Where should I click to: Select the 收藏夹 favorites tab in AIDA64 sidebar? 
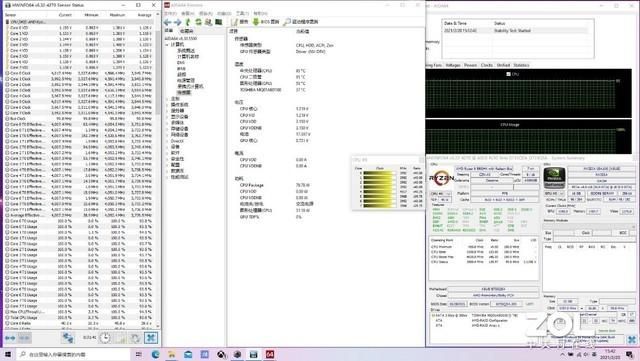(187, 31)
